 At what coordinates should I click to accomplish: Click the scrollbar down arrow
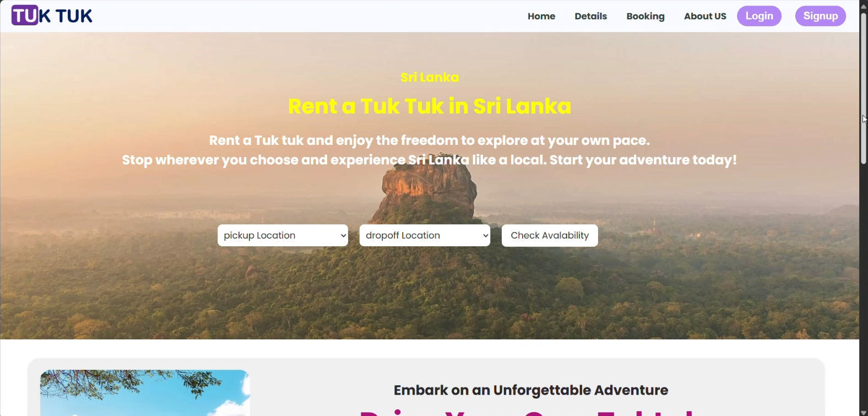coord(864,412)
